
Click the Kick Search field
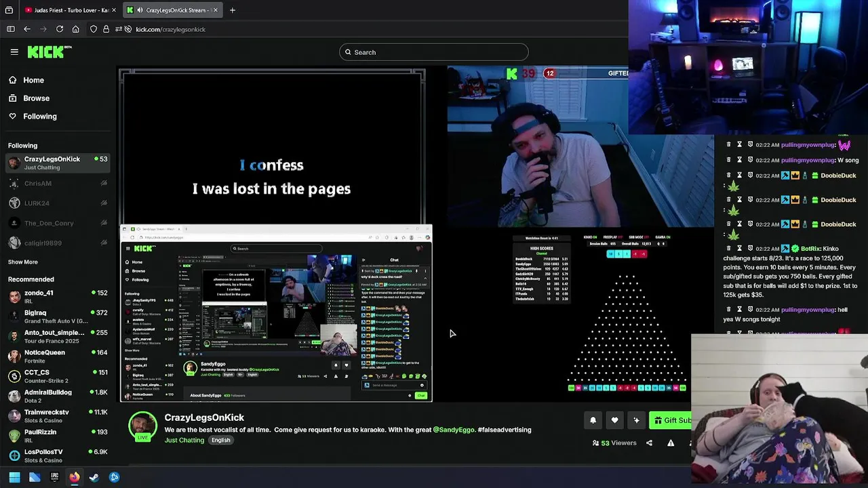pos(433,52)
